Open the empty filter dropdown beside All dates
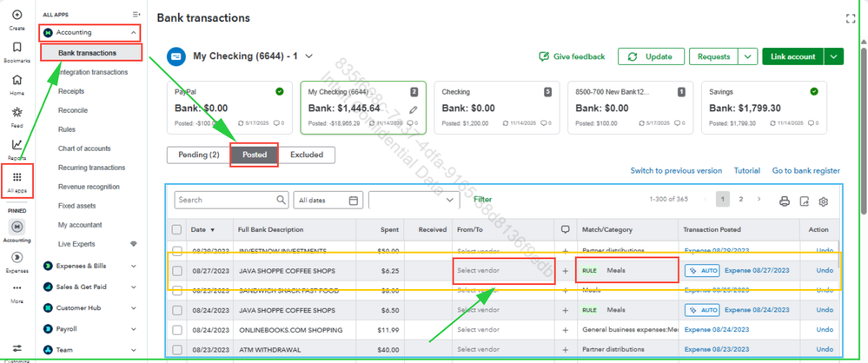868x363 pixels. [x=414, y=201]
